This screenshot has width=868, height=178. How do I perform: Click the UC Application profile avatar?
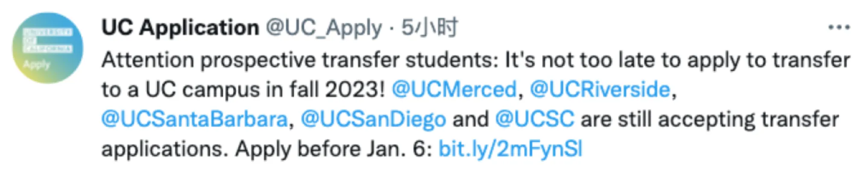(x=47, y=47)
